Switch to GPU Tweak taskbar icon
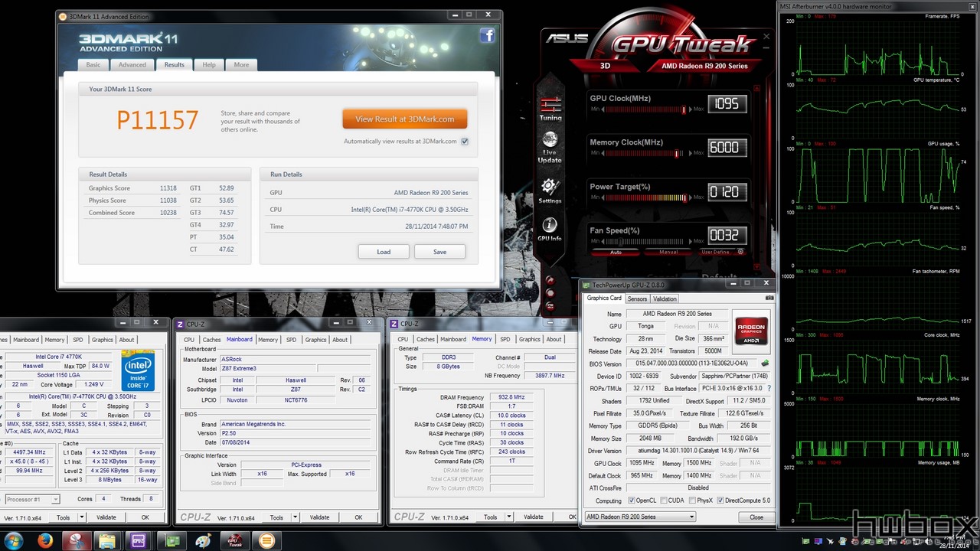Viewport: 980px width, 551px height. [234, 540]
